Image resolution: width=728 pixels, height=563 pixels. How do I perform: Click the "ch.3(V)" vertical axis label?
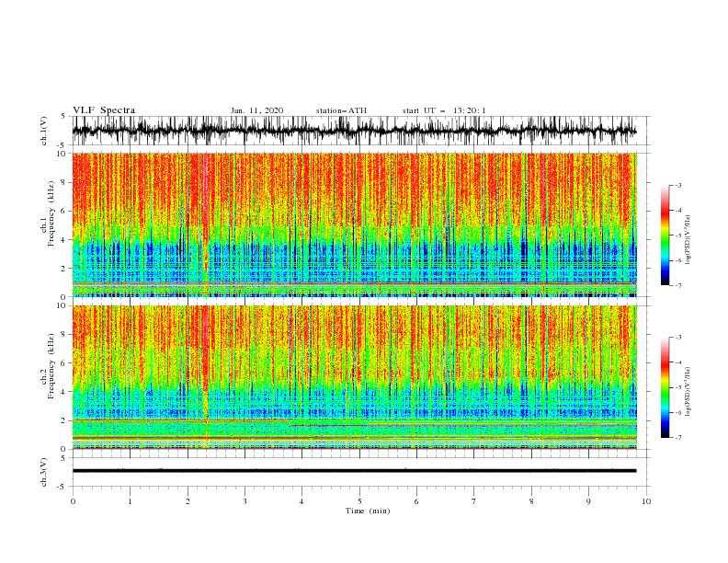tap(44, 472)
